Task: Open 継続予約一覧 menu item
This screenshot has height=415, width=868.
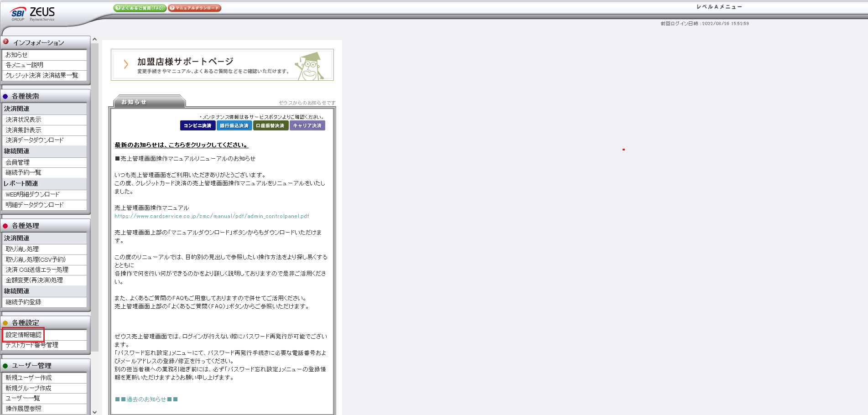Action: pyautogui.click(x=44, y=172)
